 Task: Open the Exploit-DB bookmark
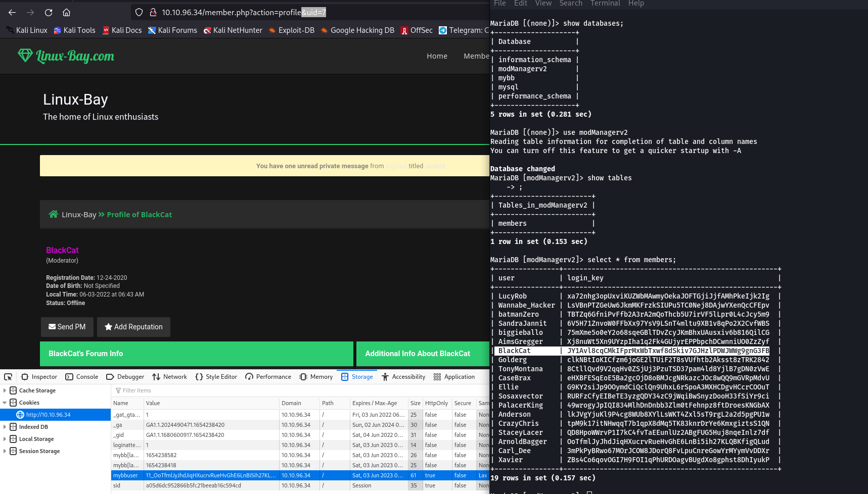(291, 30)
